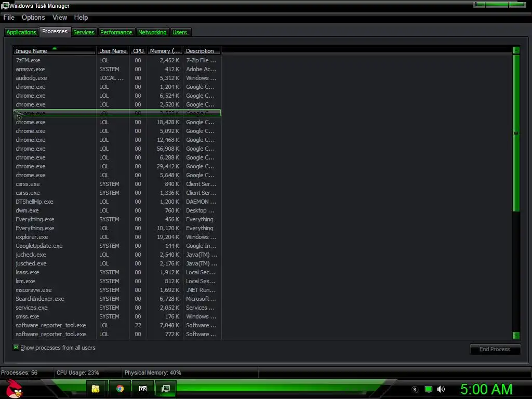Image resolution: width=532 pixels, height=399 pixels.
Task: Select the mscorsvw.exe process
Action: point(117,290)
